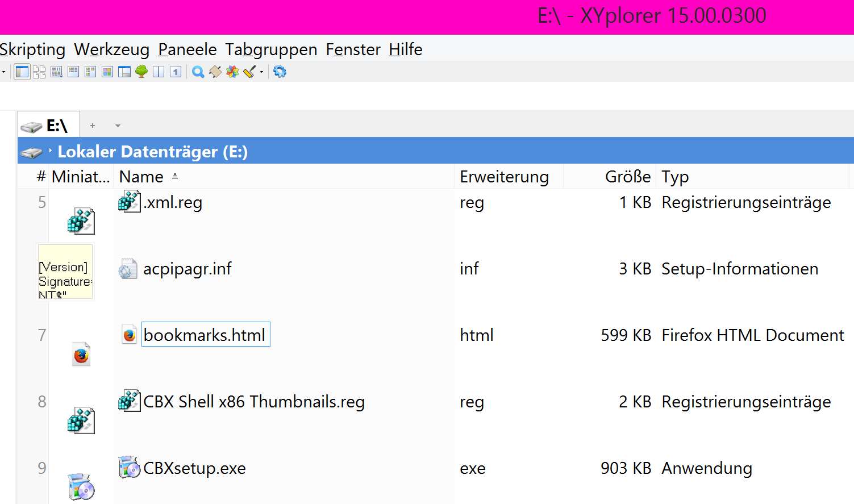Click the Firefox icon beside bookmarks.html
The image size is (854, 504).
[129, 335]
